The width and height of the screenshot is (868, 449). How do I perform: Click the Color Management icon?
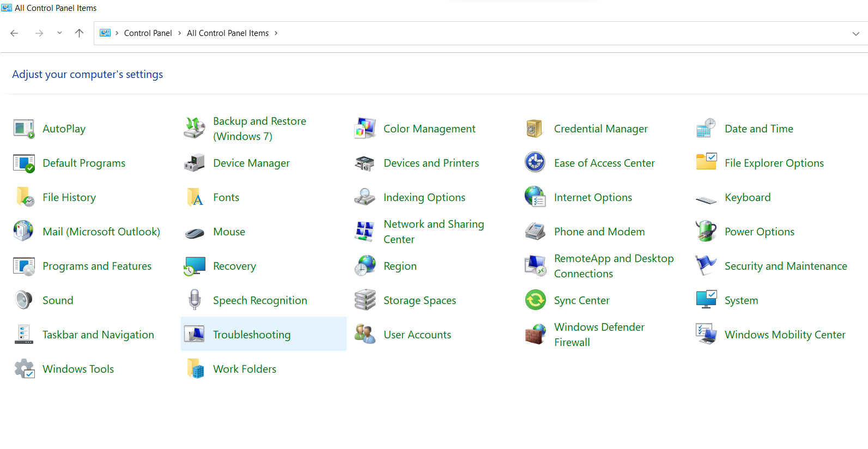365,129
